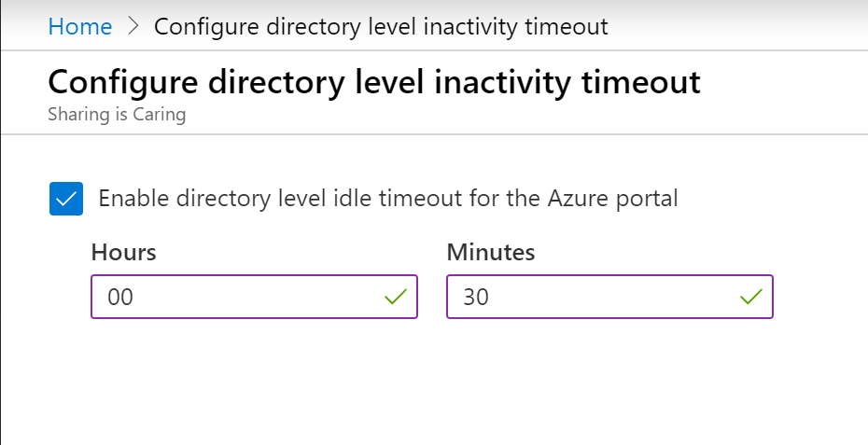Click the 30 value in Minutes field

476,298
